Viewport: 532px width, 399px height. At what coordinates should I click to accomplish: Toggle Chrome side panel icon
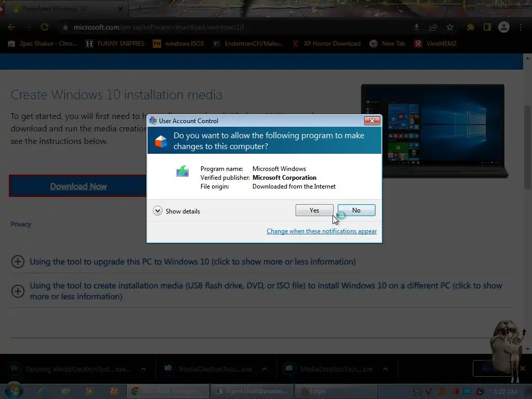(487, 27)
